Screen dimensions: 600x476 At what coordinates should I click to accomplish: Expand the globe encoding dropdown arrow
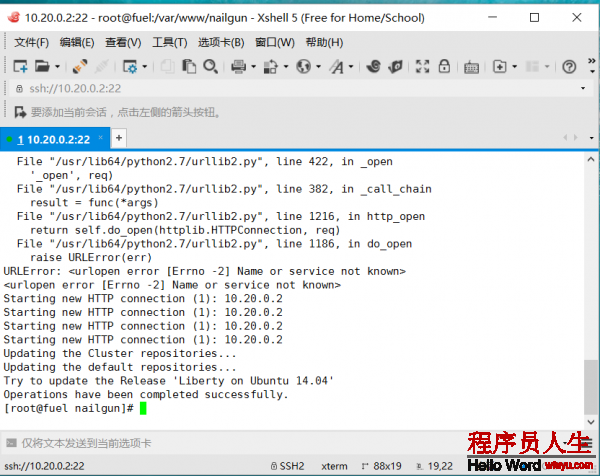(x=318, y=67)
